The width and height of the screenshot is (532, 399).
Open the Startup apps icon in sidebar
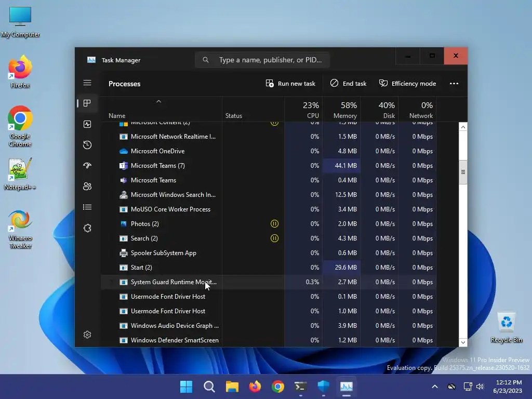point(87,166)
